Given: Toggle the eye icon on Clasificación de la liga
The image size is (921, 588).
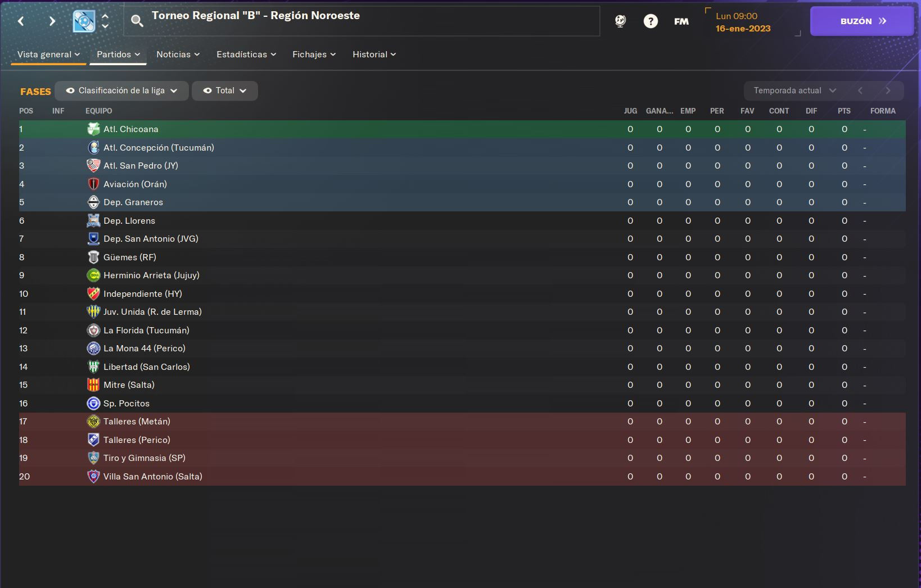Looking at the screenshot, I should [x=70, y=91].
